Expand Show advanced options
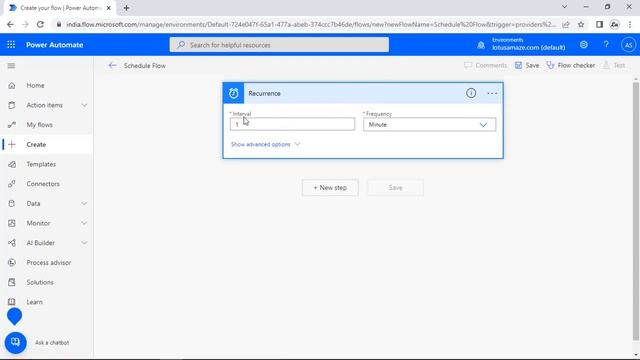The width and height of the screenshot is (640, 360). (x=265, y=144)
